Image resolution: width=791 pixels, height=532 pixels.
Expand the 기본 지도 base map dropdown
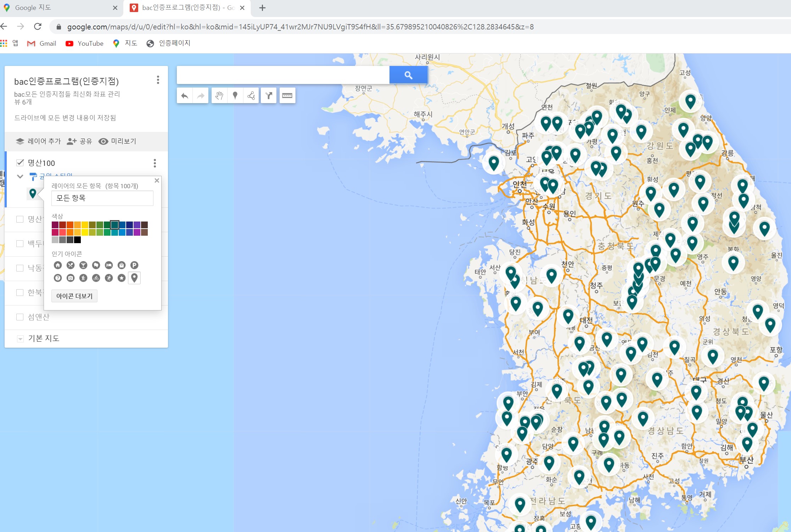pos(20,339)
